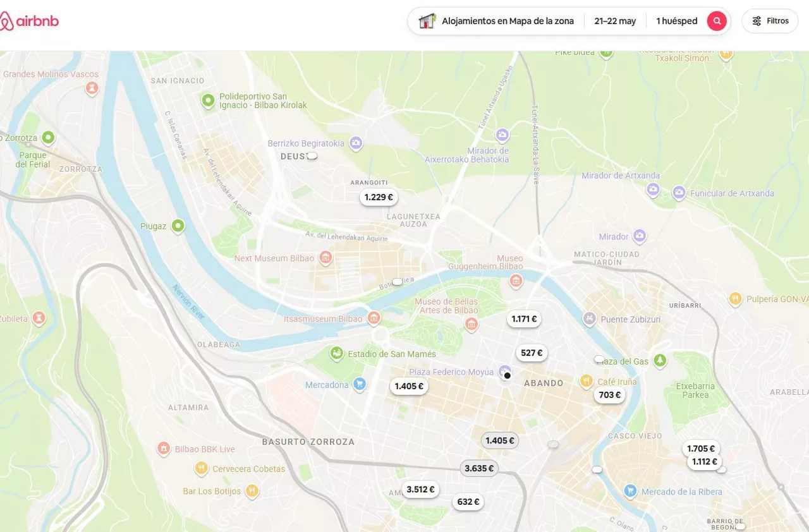Click the Museo Guggenheim Bilbao museum pin
Screen dimensions: 809x532
(516, 281)
